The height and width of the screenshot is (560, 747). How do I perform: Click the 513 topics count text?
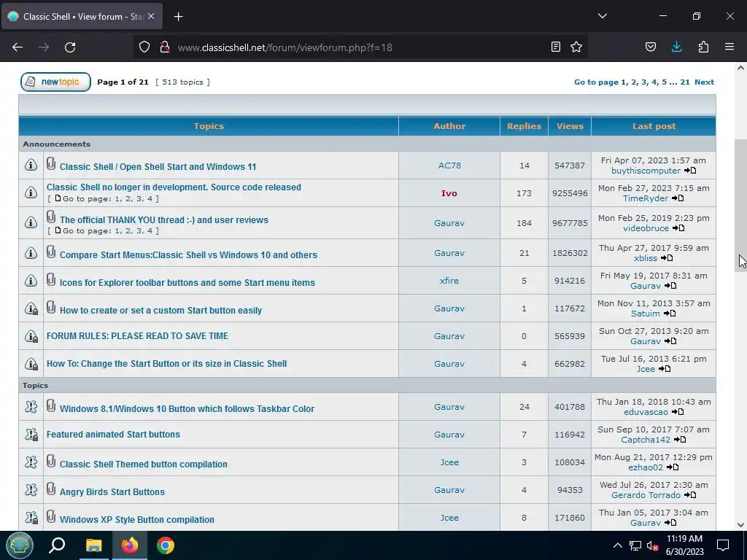pyautogui.click(x=182, y=82)
